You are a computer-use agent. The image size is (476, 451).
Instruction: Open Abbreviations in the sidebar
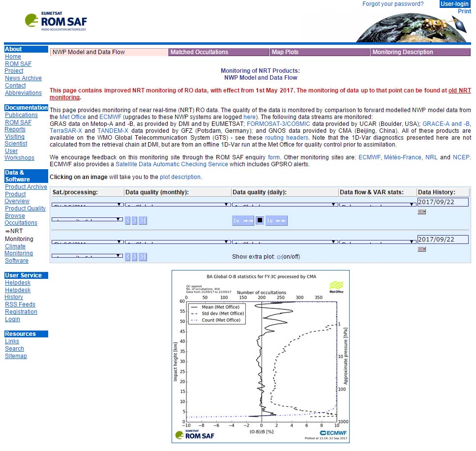tap(24, 93)
